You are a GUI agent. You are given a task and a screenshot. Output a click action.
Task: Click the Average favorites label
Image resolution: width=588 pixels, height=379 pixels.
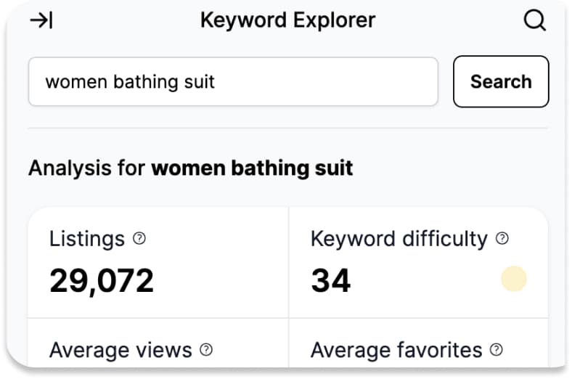(396, 350)
